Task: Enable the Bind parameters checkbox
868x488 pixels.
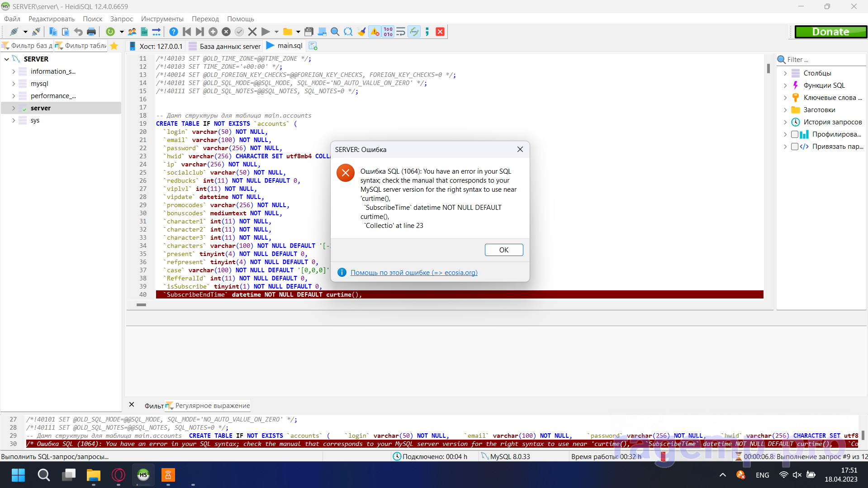Action: click(794, 147)
